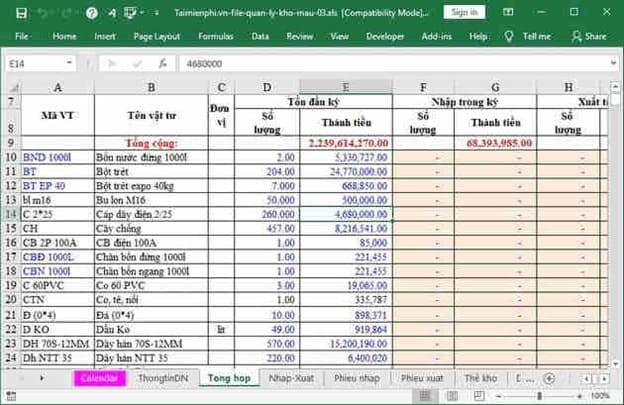Click the Save icon in title bar
The image size is (624, 405).
(x=19, y=13)
